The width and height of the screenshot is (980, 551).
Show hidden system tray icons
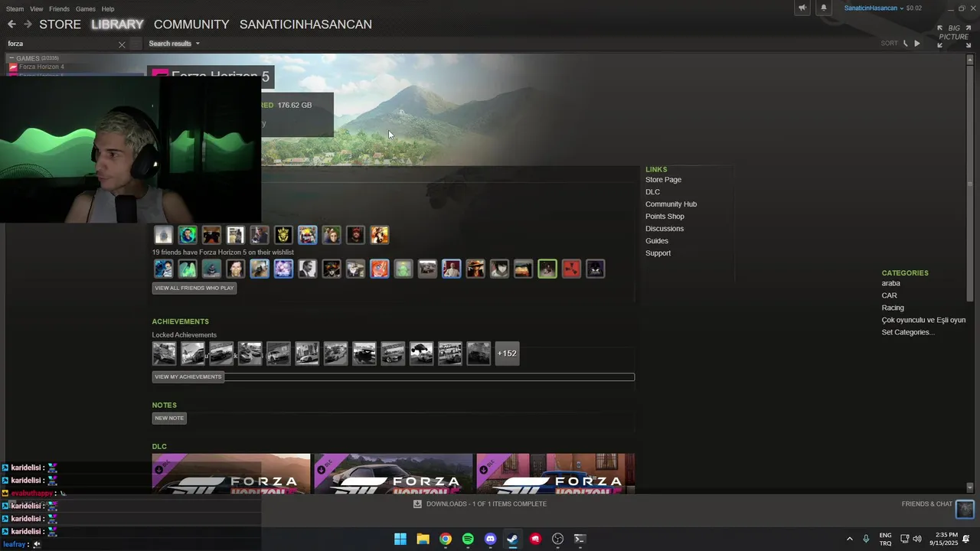tap(849, 539)
